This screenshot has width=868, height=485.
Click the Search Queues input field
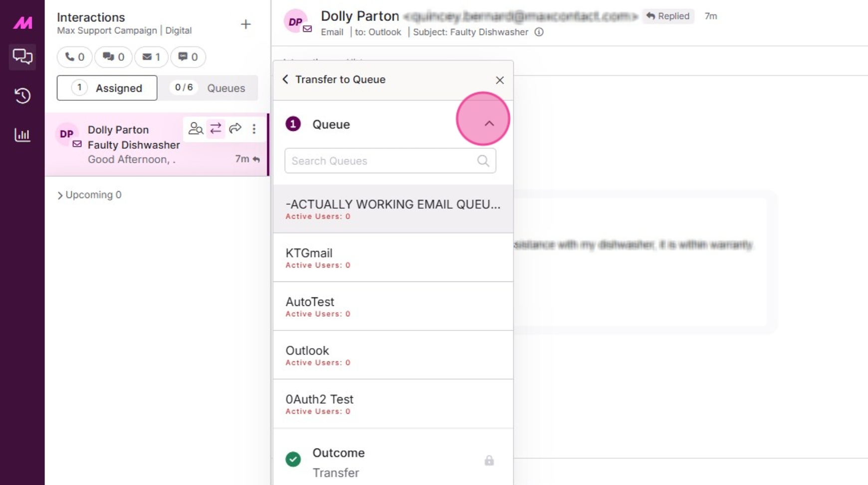point(390,161)
